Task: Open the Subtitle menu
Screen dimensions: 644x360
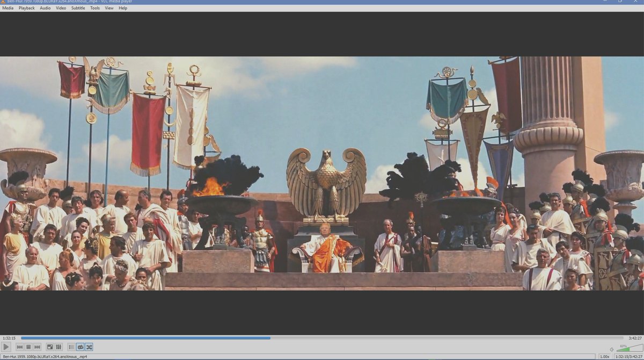Action: coord(78,8)
